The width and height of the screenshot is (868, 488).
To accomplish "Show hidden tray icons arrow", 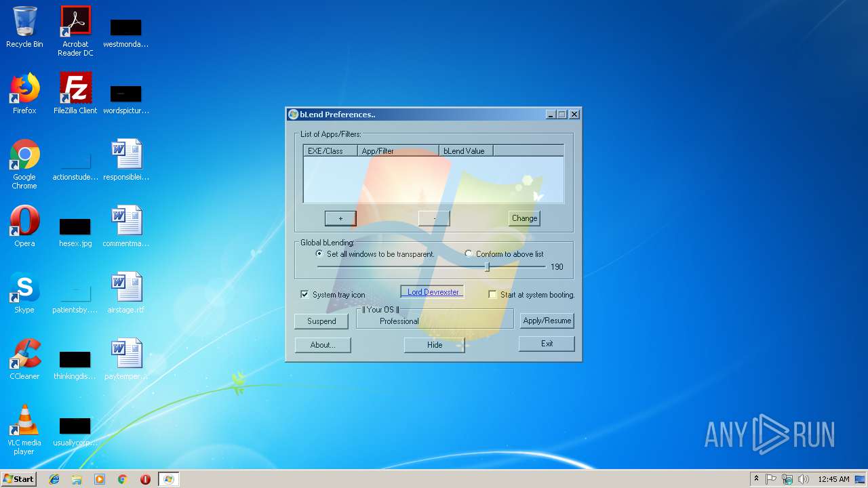I will [x=756, y=479].
